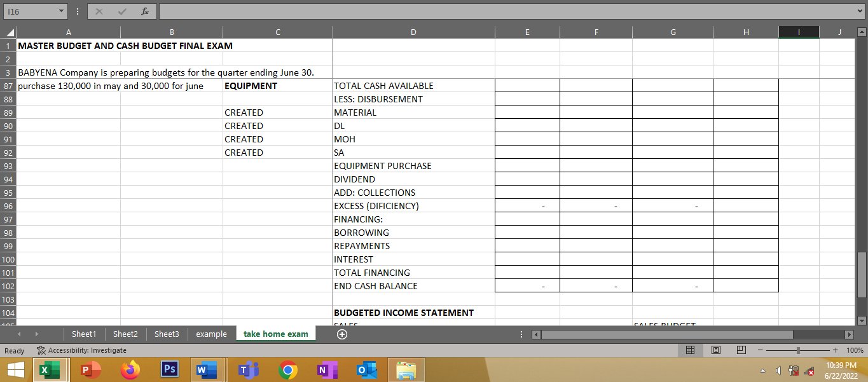868x382 pixels.
Task: Select the BORROWING cell
Action: (x=413, y=233)
